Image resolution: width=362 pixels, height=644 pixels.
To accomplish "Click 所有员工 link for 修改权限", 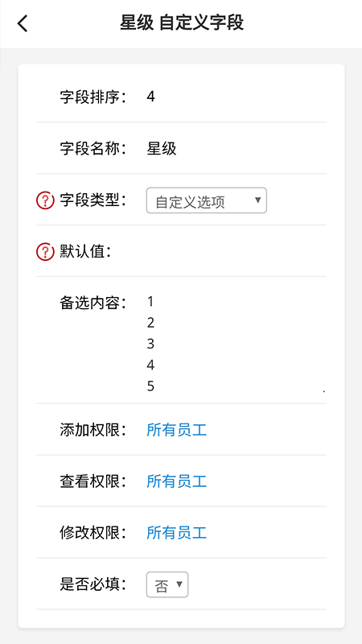I will (176, 533).
